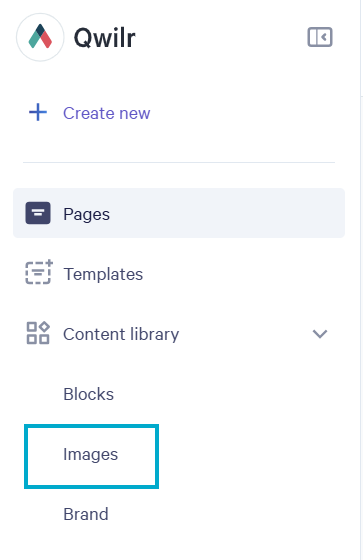Open the Content library label
The width and height of the screenshot is (363, 560).
pos(121,334)
